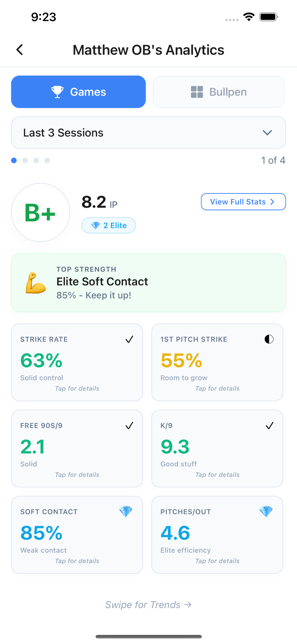Tap the chevron on the Last 3 Sessions selector
This screenshot has width=297, height=644.
click(267, 132)
